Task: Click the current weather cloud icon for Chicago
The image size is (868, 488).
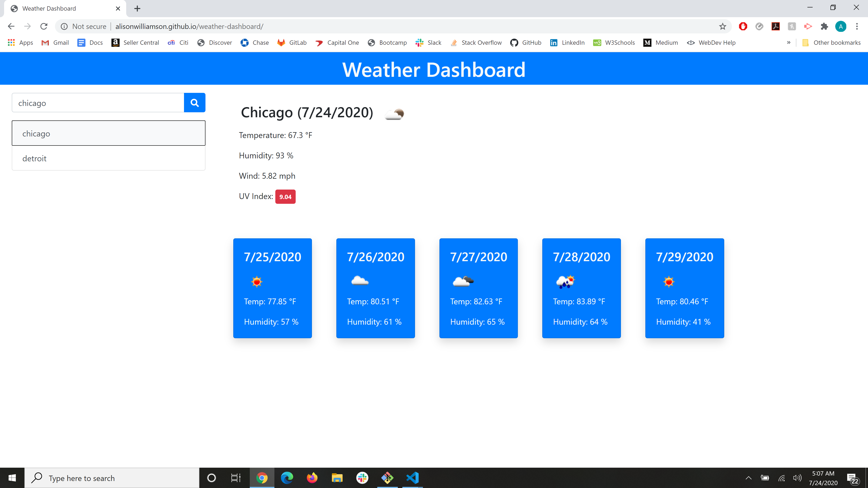Action: 394,114
